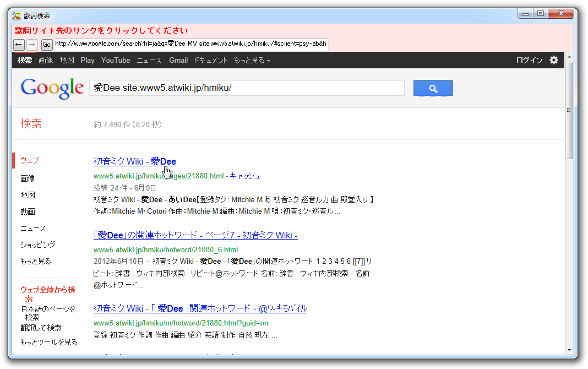Image resolution: width=588 pixels, height=369 pixels.
Task: Select 動画 in the left sidebar
Action: click(x=28, y=211)
